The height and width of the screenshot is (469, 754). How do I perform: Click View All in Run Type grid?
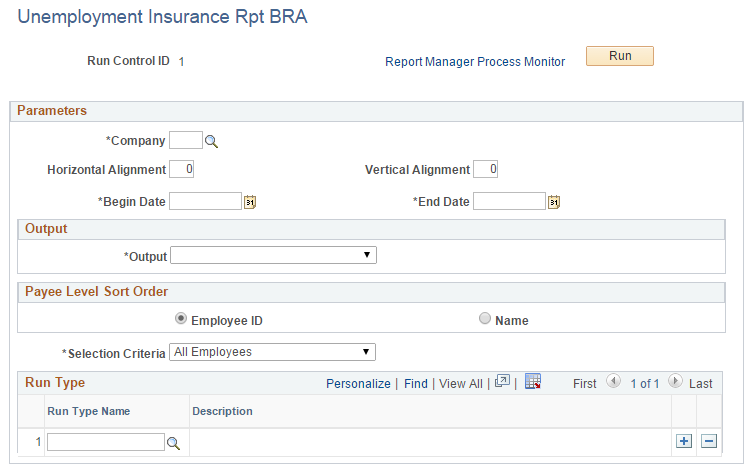(x=461, y=384)
